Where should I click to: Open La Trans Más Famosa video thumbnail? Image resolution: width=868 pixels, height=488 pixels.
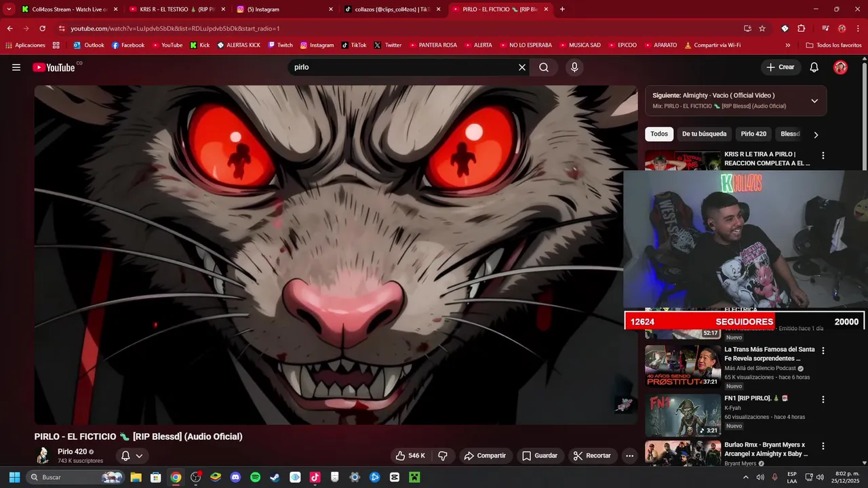[683, 366]
